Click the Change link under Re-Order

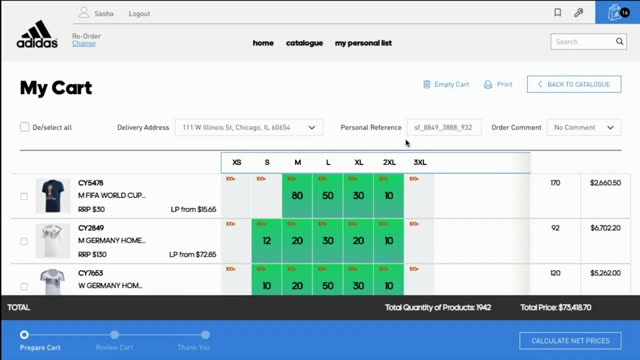[x=84, y=43]
